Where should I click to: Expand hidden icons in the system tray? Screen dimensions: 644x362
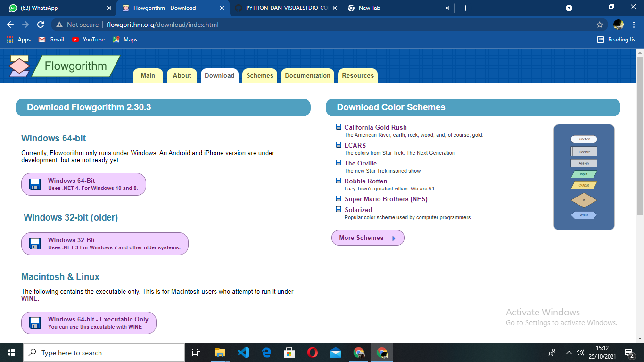coord(569,352)
